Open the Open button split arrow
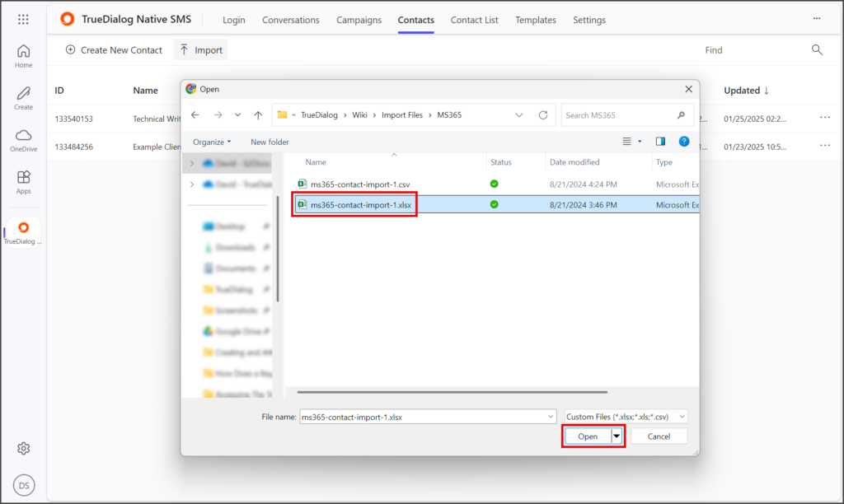The width and height of the screenshot is (844, 504). pos(617,436)
